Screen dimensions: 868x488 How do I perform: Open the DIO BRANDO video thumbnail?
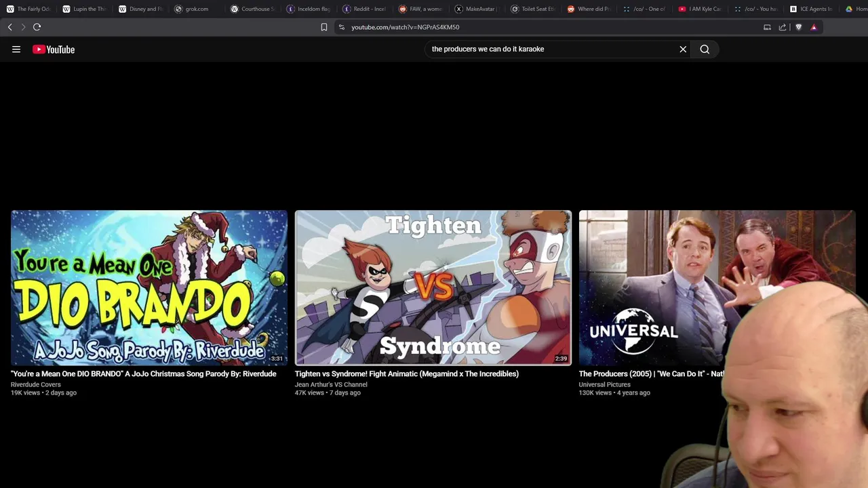[149, 287]
